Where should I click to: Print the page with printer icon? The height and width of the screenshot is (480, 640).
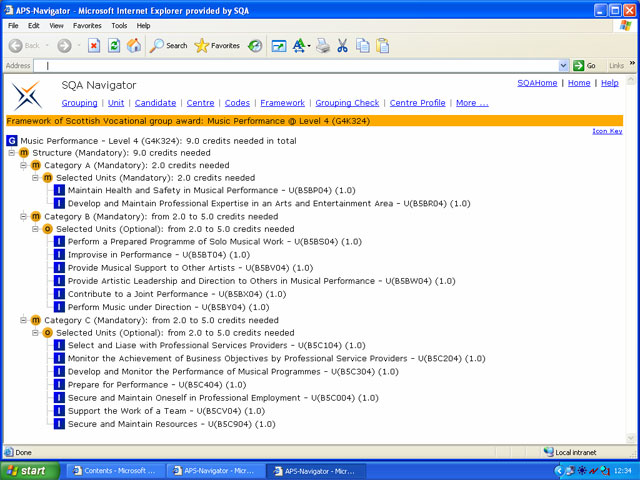pos(323,46)
